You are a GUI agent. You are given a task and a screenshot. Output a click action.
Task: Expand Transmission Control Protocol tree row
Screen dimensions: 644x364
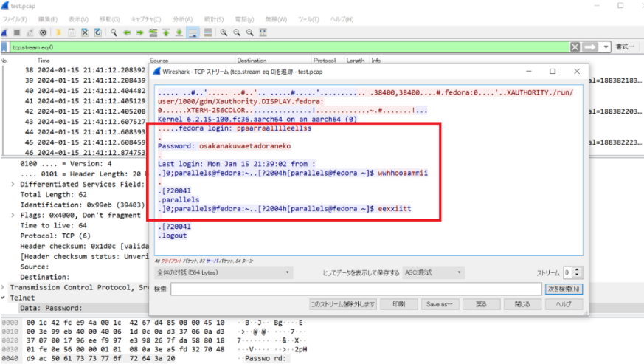pos(5,287)
